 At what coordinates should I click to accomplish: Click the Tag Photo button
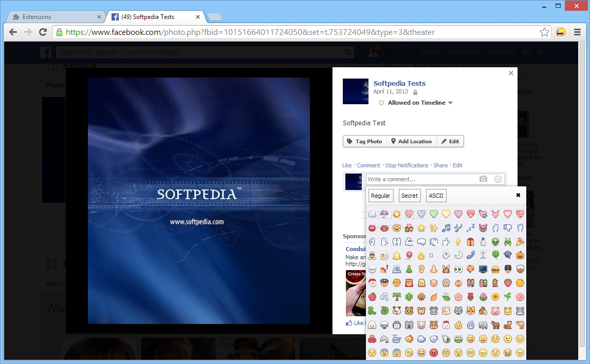[364, 141]
